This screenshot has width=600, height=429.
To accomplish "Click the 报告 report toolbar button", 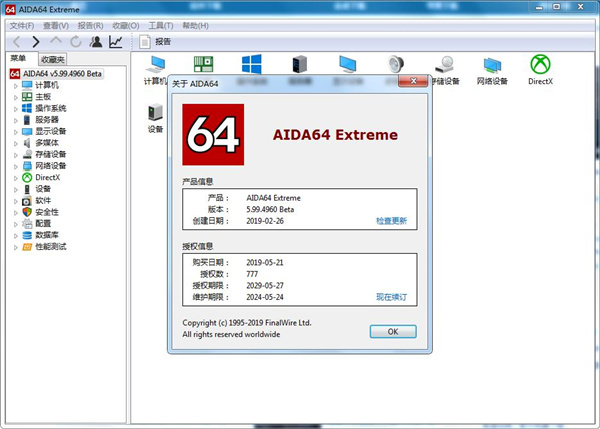I will (x=155, y=42).
